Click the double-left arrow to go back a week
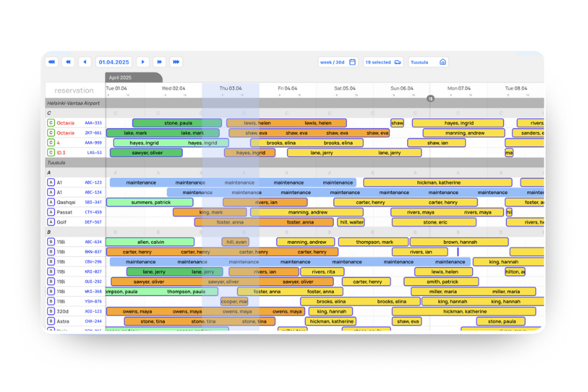Screen dimensions: 588x392 pyautogui.click(x=68, y=62)
